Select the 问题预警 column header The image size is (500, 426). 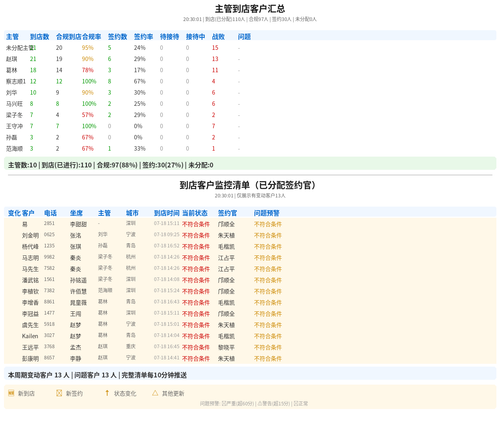[267, 213]
